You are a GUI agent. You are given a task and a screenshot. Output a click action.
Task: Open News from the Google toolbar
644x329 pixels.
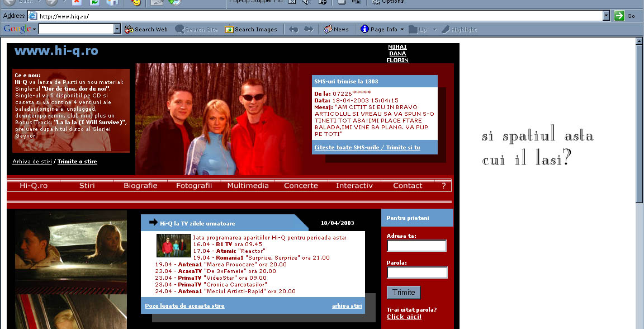pyautogui.click(x=336, y=29)
